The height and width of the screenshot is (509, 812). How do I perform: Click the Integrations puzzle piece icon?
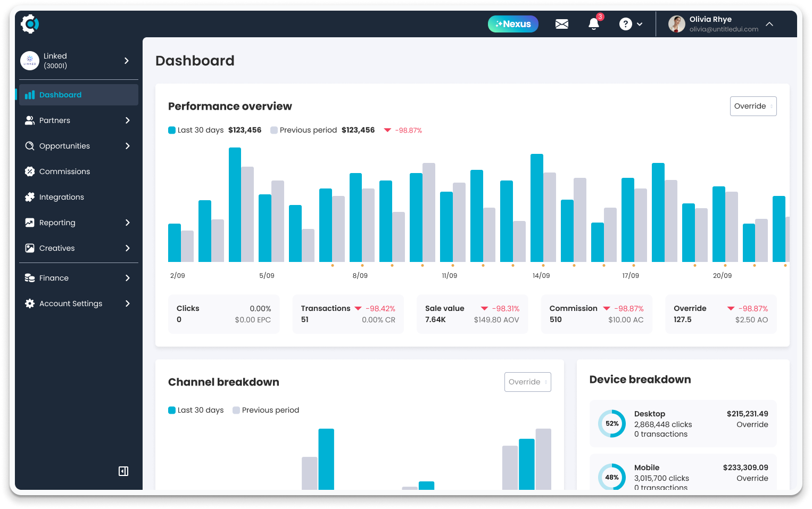30,197
